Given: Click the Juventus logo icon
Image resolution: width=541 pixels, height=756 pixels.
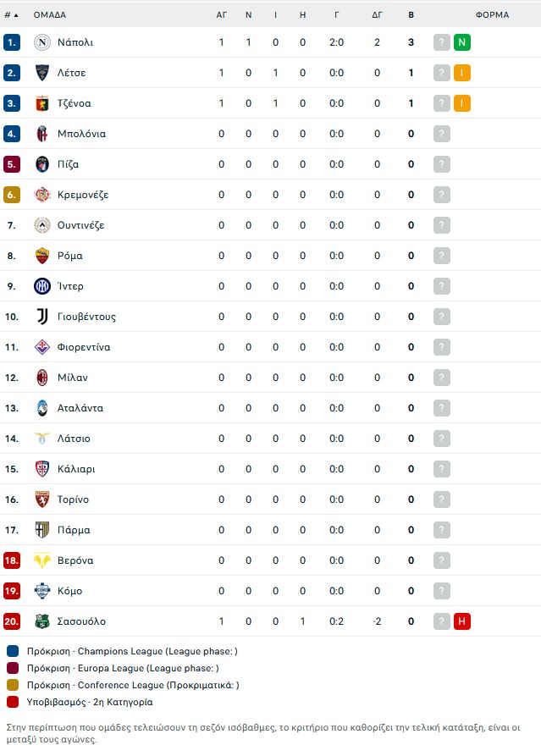Looking at the screenshot, I should 42,317.
